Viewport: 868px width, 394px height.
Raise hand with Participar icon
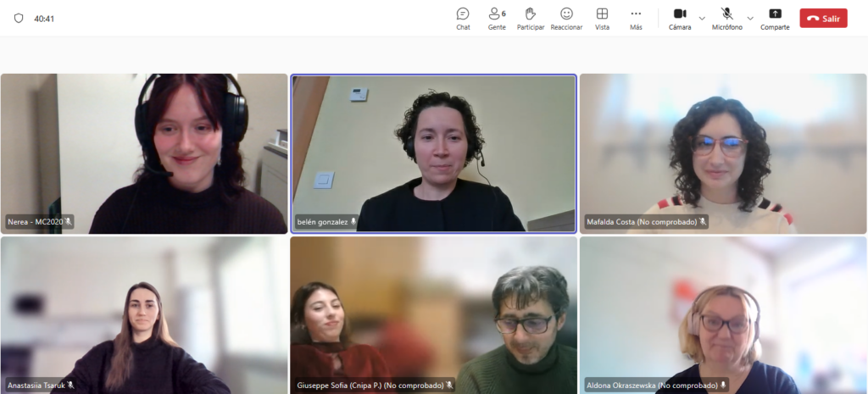pyautogui.click(x=531, y=18)
